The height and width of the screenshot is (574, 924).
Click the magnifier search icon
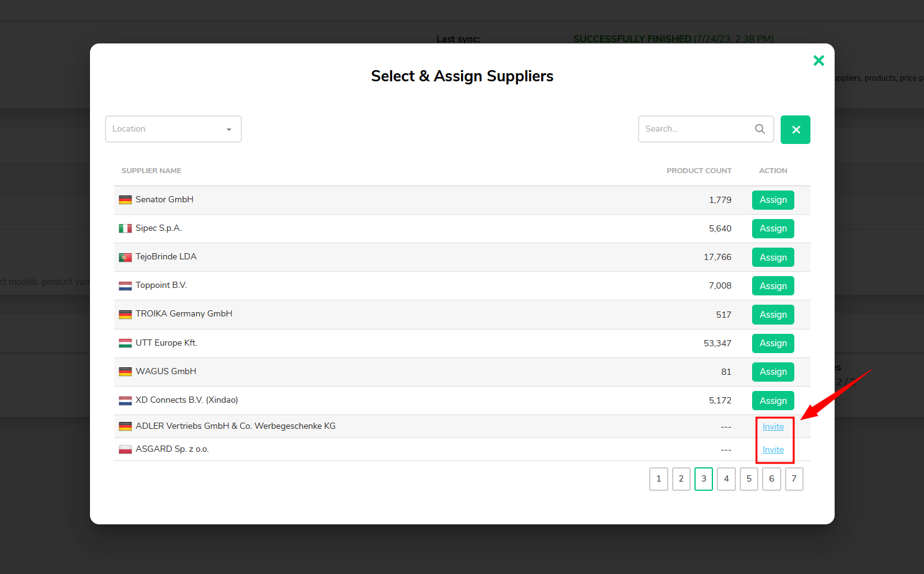coord(760,129)
